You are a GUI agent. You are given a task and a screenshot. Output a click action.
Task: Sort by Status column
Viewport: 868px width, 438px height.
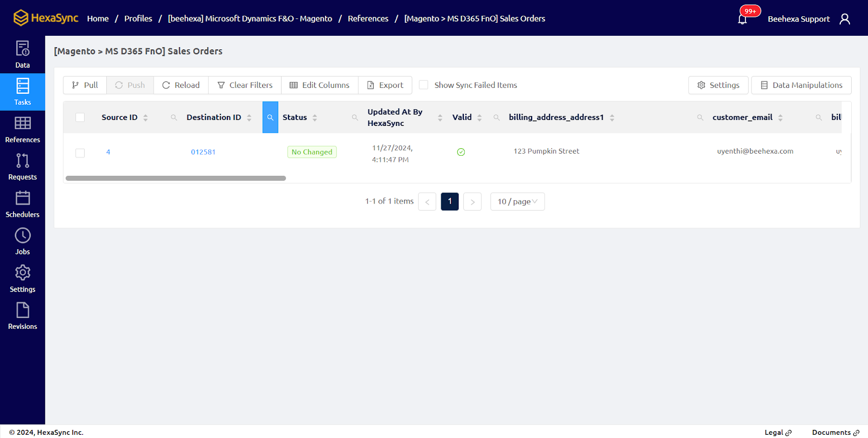pyautogui.click(x=315, y=117)
